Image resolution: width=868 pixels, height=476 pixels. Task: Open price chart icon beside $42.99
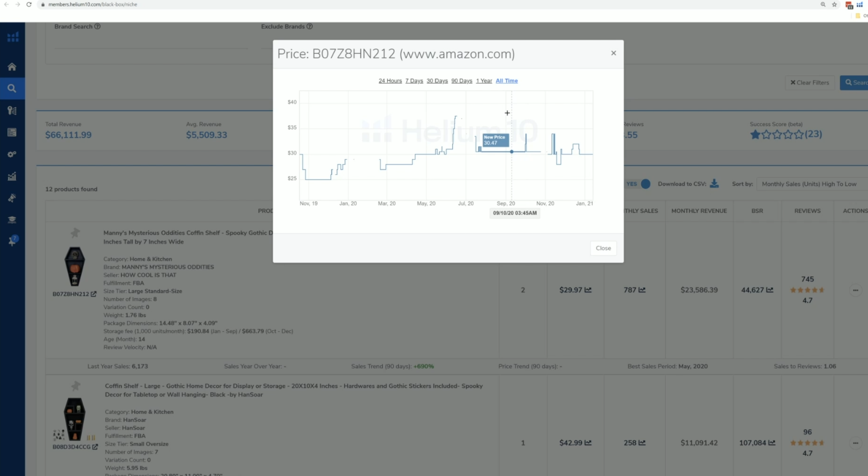point(588,443)
